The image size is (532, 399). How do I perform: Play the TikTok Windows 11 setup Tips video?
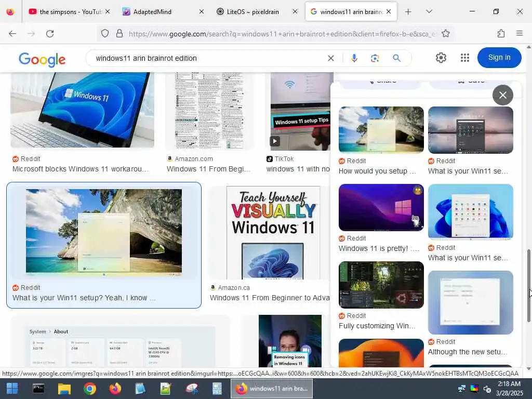[x=275, y=141]
